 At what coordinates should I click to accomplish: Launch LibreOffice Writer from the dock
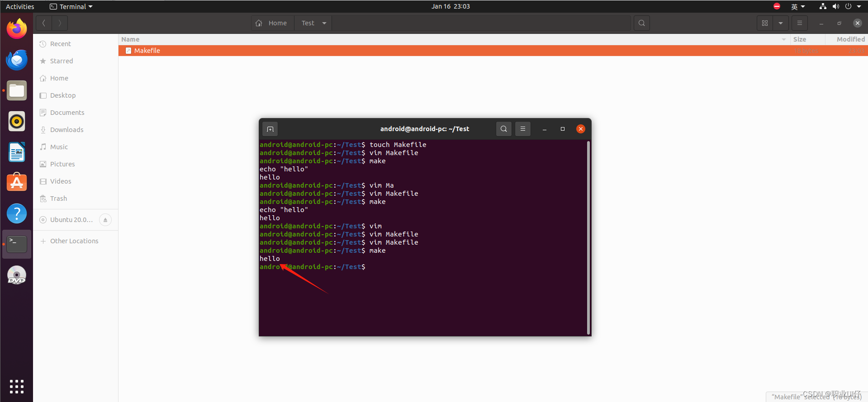click(17, 152)
